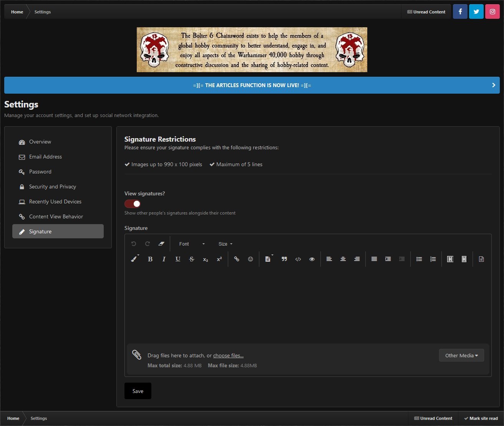Open the Facebook page

click(x=460, y=12)
